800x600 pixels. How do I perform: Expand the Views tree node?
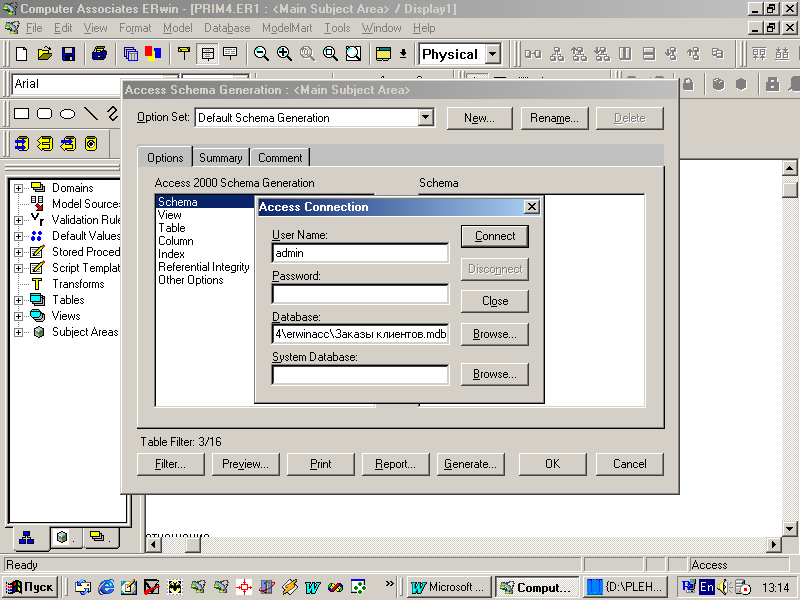pos(18,316)
